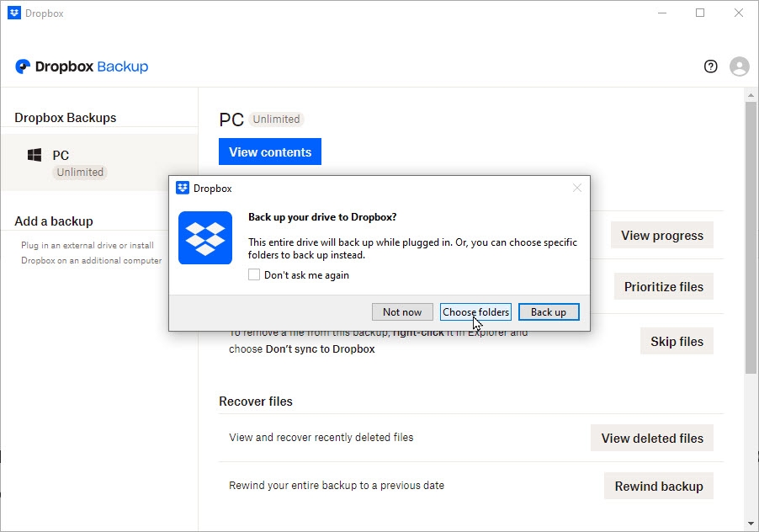Click View contents for the PC backup
759x532 pixels.
click(x=269, y=152)
